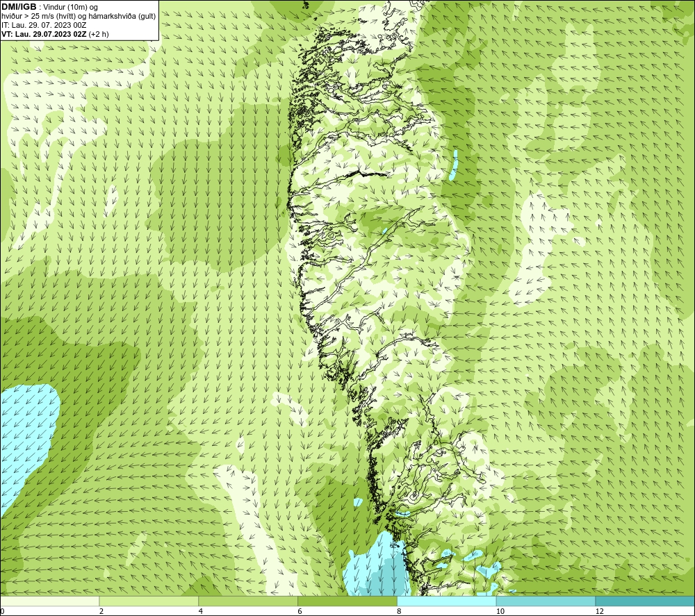695x616 pixels.
Task: Click the legend value '2'
Action: point(101,611)
